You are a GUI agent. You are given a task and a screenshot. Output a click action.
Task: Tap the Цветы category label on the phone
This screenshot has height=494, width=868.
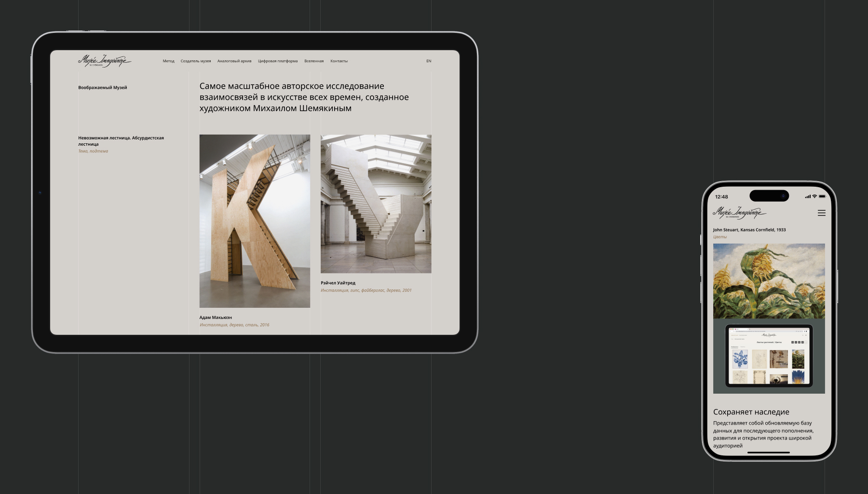(720, 237)
